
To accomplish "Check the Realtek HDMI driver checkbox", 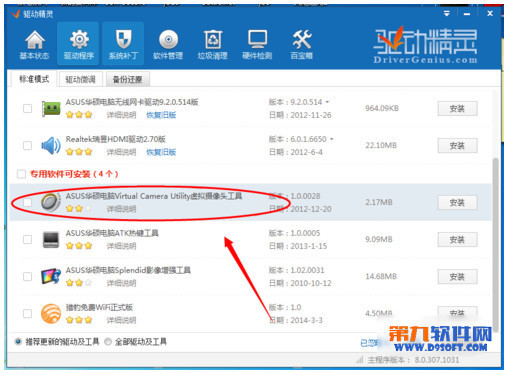I will point(27,146).
